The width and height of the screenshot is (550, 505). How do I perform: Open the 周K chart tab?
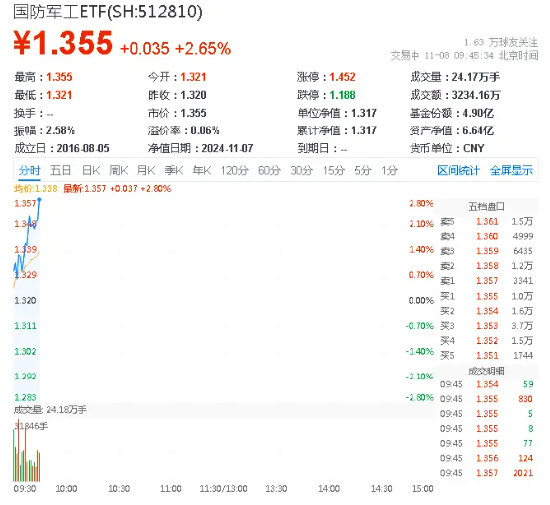pos(119,170)
